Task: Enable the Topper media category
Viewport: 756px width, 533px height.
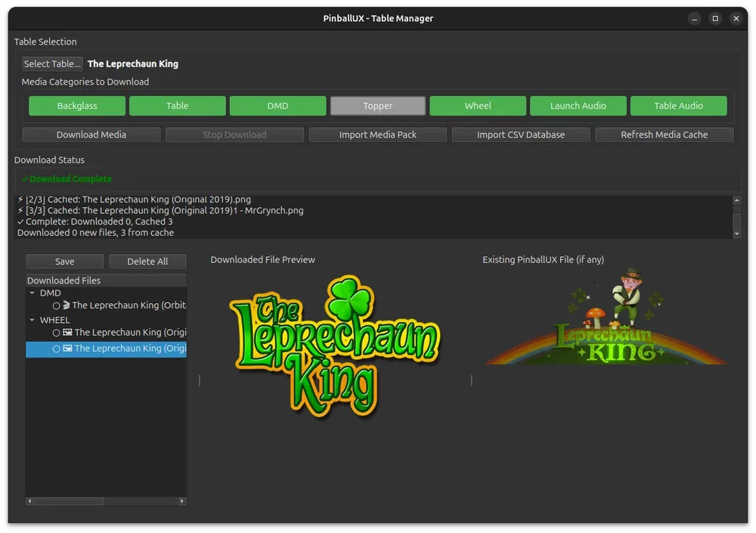Action: coord(377,106)
